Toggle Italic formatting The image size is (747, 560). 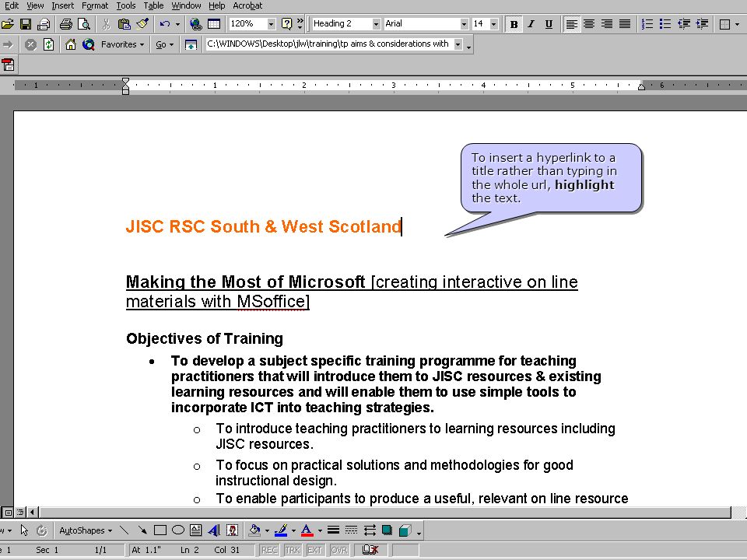pyautogui.click(x=531, y=24)
